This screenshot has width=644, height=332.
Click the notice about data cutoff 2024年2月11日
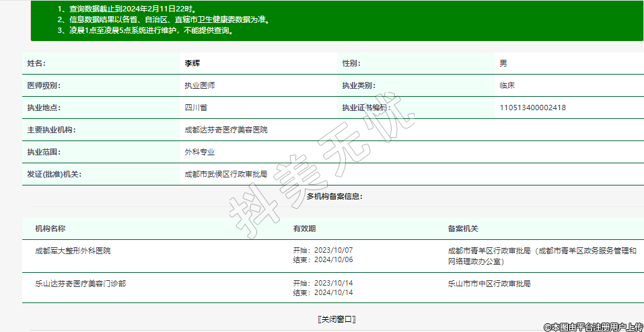[133, 9]
